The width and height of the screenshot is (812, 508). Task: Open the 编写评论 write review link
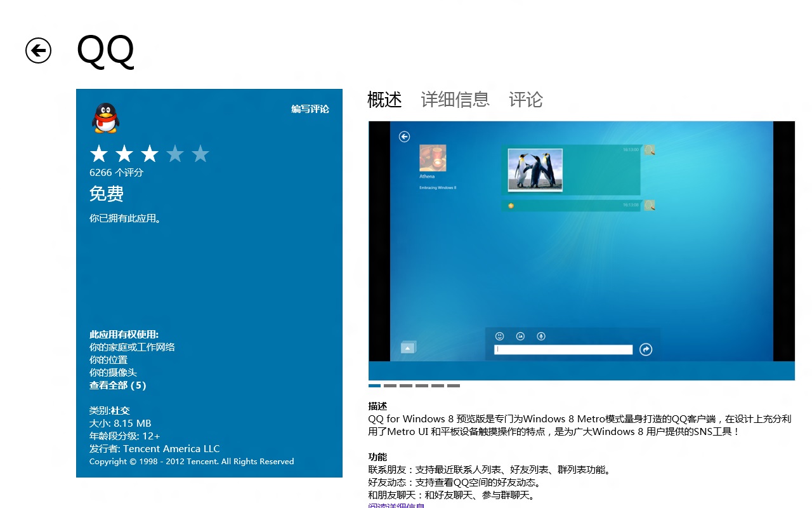[310, 109]
